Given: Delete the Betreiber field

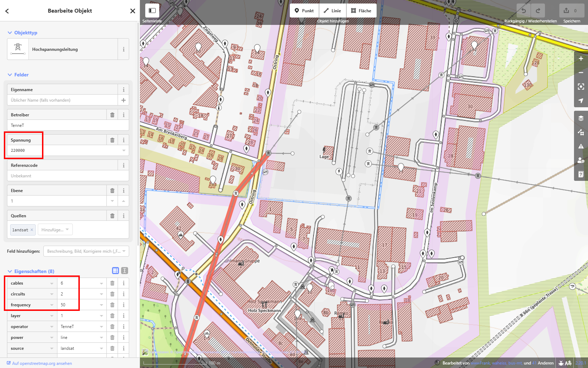Looking at the screenshot, I should (x=112, y=115).
